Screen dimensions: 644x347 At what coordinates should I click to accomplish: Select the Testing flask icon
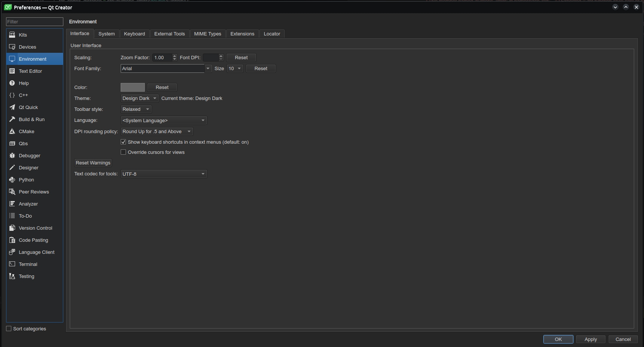tap(12, 276)
